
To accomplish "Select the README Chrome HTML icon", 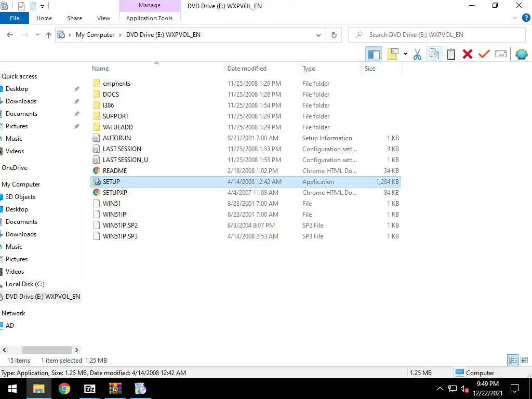I will (x=97, y=170).
